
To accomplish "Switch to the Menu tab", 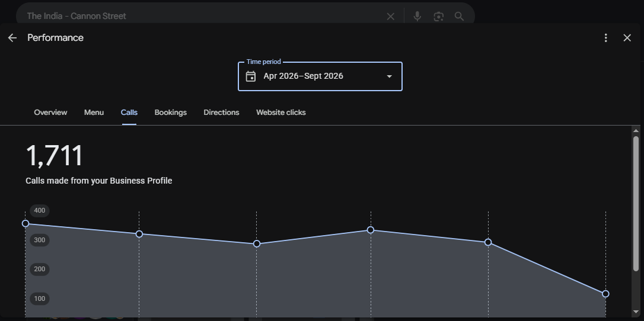I will coord(94,113).
